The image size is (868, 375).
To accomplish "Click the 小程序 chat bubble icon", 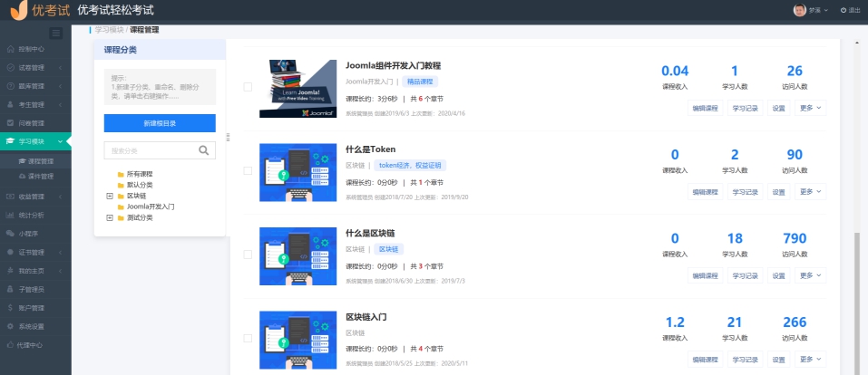I will pyautogui.click(x=10, y=234).
